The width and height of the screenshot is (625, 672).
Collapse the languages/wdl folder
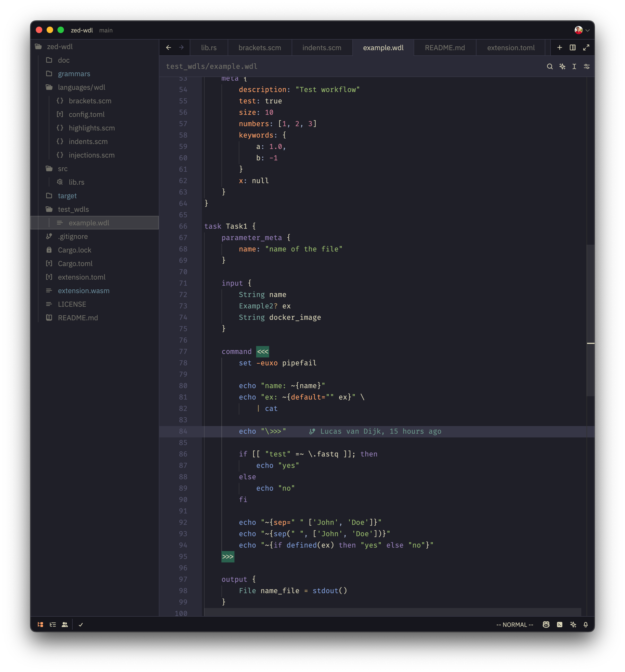click(95, 87)
